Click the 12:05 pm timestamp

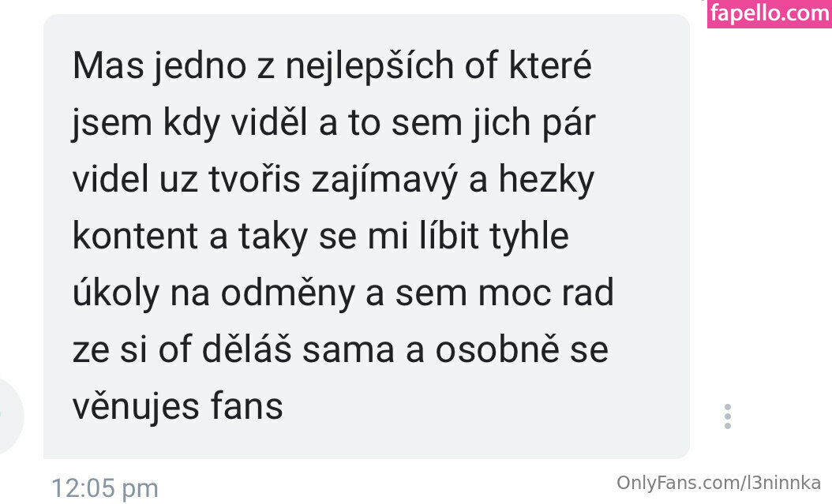click(x=104, y=488)
